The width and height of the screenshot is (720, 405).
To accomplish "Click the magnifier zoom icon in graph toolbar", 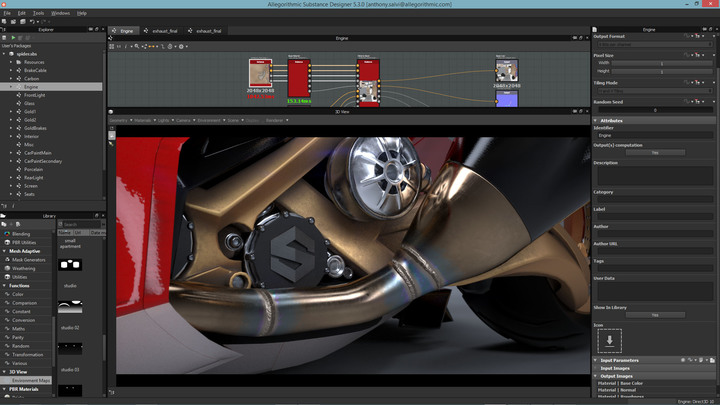I will [137, 46].
